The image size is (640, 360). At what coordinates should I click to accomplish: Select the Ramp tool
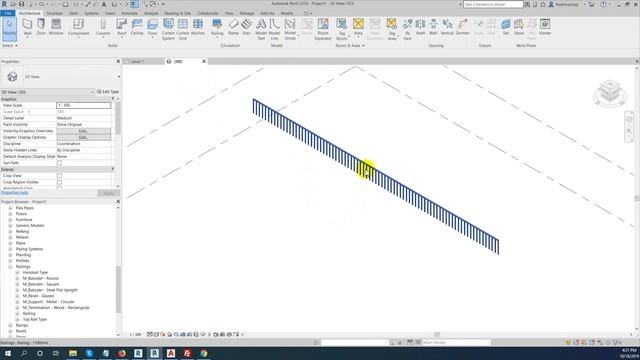[x=233, y=27]
